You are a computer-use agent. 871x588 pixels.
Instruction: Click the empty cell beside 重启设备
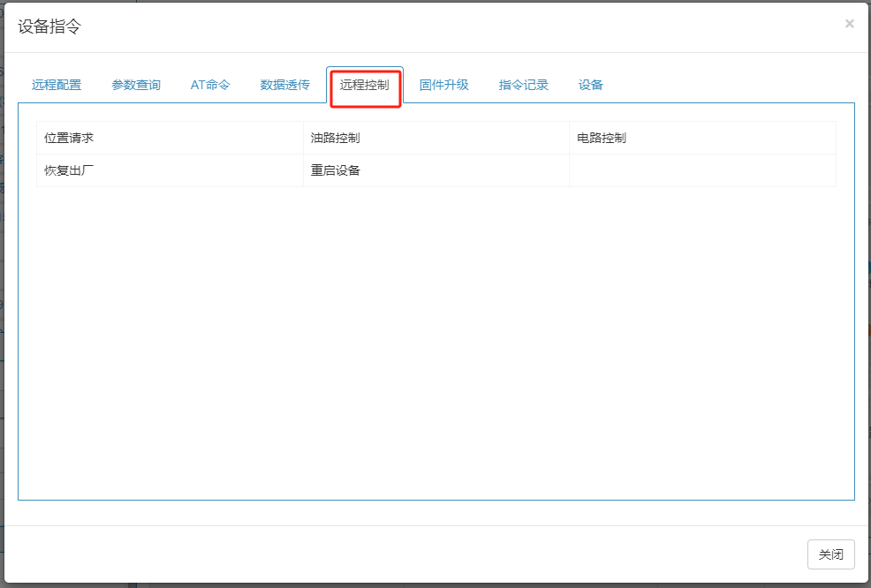pos(702,170)
